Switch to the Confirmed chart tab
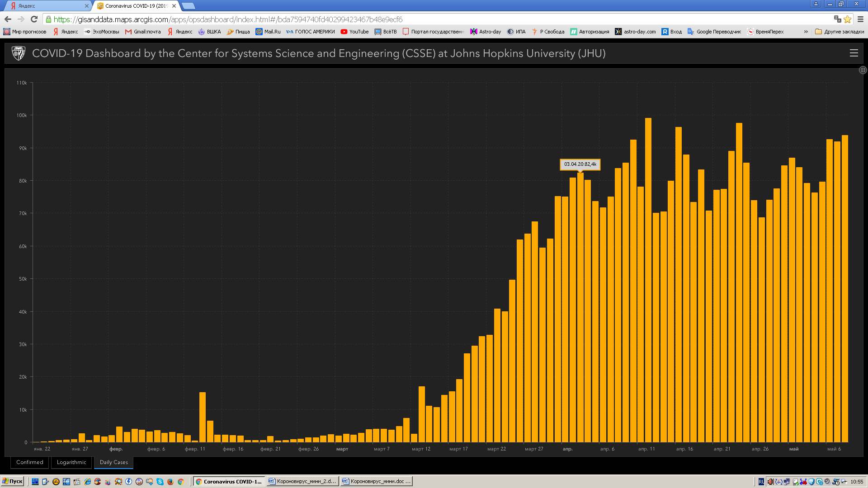The height and width of the screenshot is (488, 868). pyautogui.click(x=30, y=462)
